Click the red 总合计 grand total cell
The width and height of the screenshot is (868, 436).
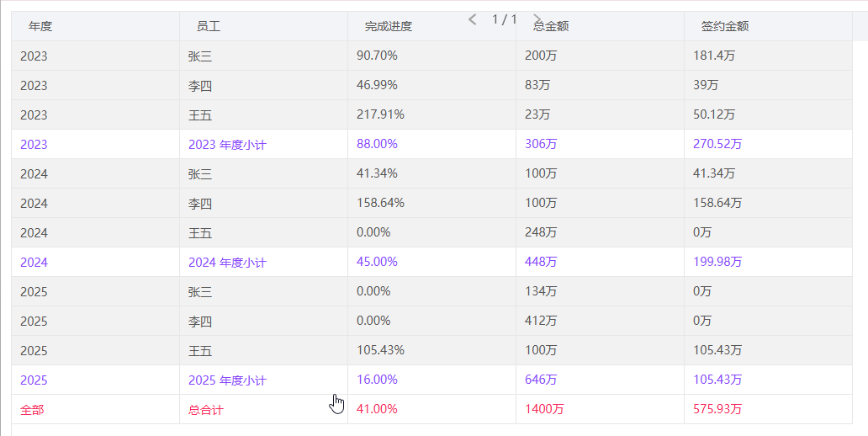[206, 410]
